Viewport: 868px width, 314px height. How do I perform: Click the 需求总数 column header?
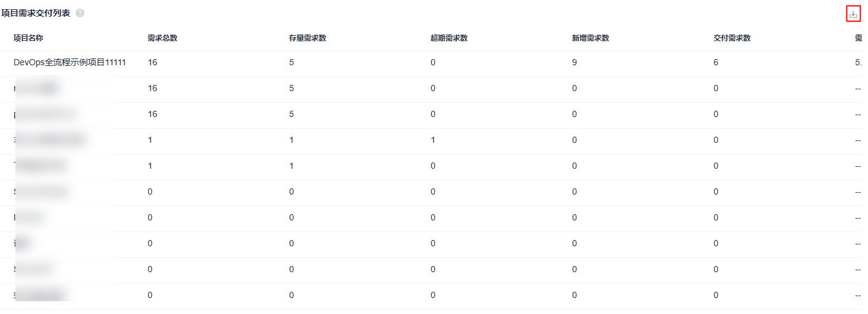click(162, 38)
